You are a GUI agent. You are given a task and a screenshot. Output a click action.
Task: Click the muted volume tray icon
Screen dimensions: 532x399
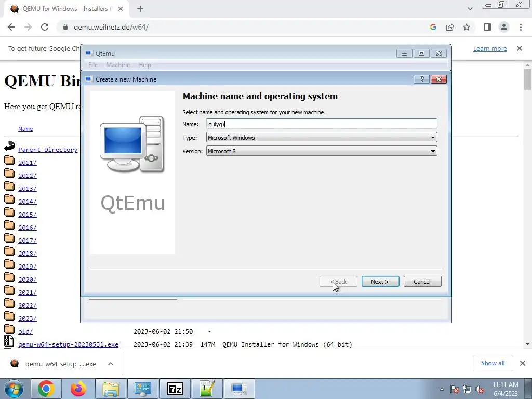click(x=480, y=389)
